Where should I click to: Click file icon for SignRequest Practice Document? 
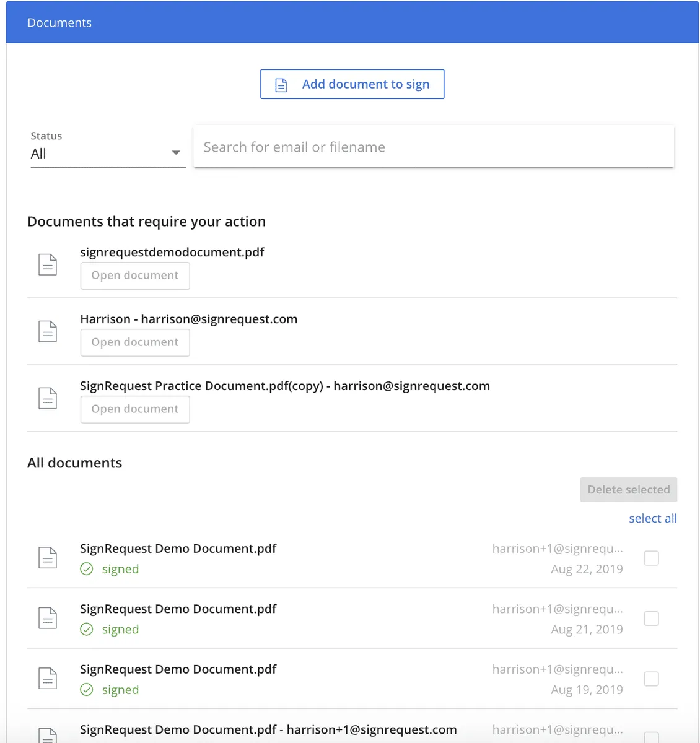pos(48,398)
